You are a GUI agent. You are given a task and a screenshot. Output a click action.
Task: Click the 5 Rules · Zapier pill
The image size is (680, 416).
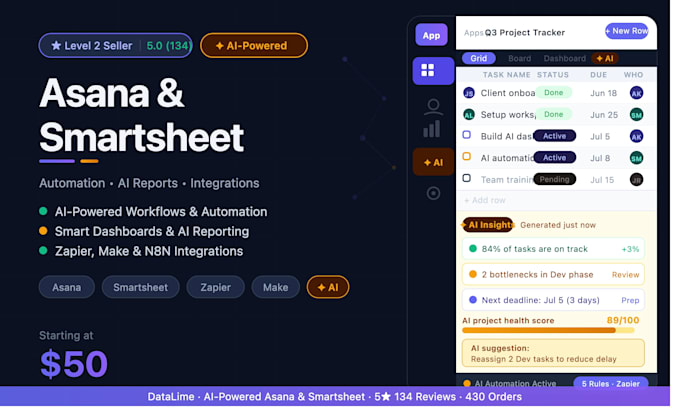point(610,383)
